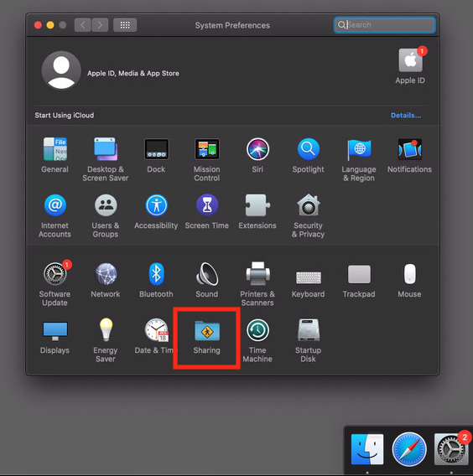Minimize window with the yellow button

[50, 25]
